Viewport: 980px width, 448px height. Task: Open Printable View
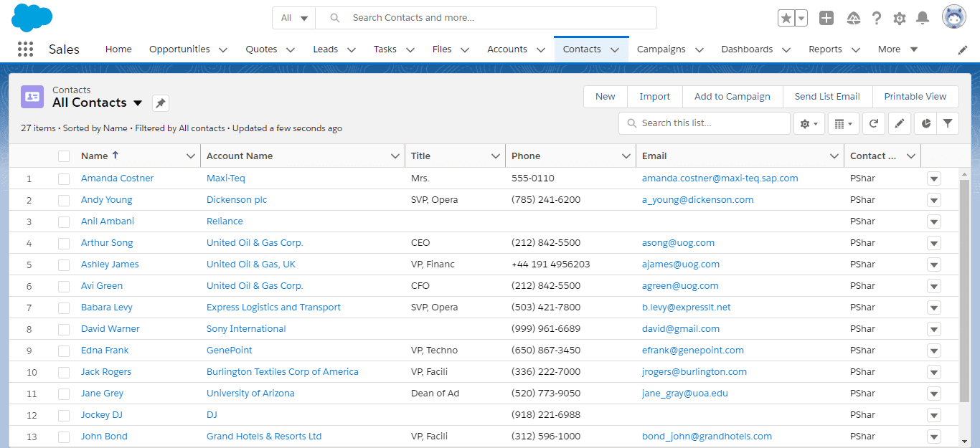(915, 97)
